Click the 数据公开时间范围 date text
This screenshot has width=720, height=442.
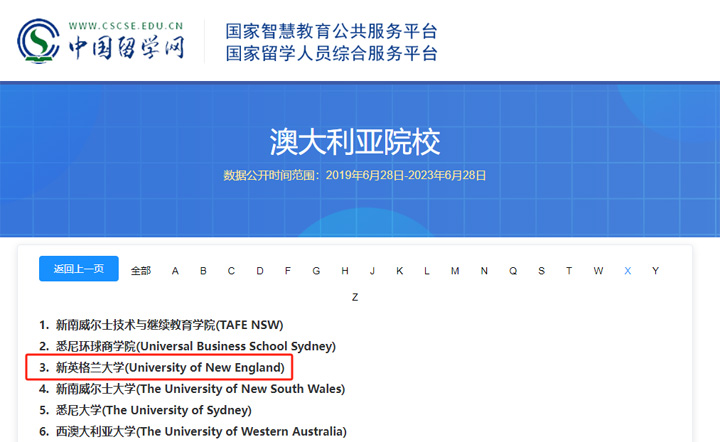pos(354,175)
